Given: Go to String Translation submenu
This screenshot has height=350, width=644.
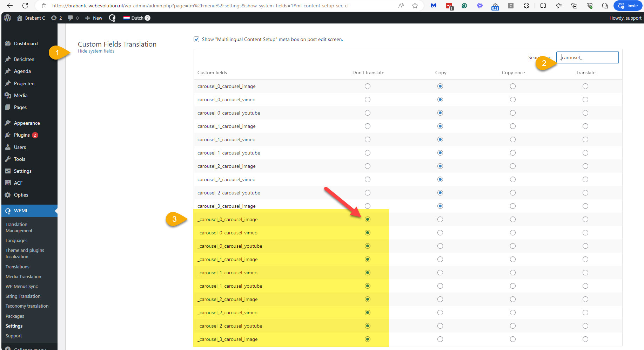Looking at the screenshot, I should coord(23,296).
